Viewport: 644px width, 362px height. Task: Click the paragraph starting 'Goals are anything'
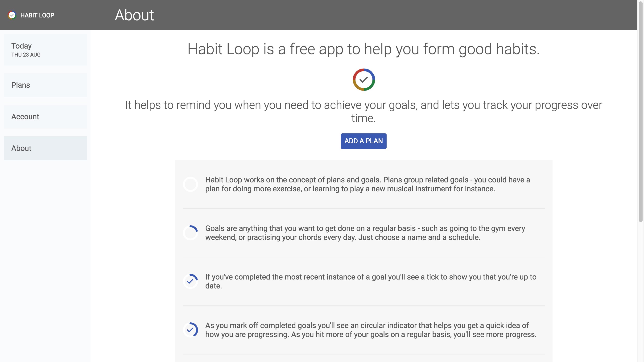[x=365, y=233]
